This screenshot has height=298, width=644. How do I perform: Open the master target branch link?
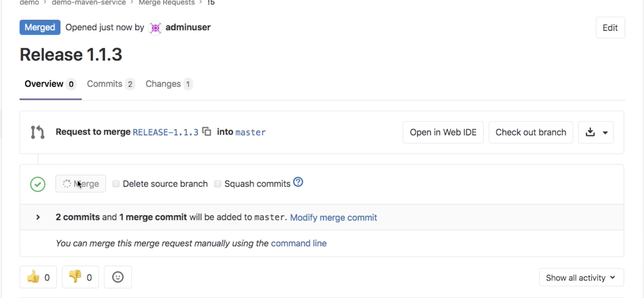pos(250,132)
